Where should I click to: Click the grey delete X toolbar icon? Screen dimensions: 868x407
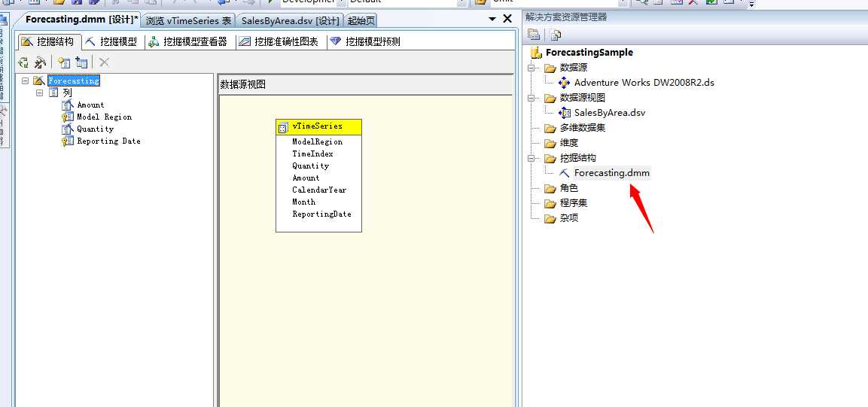coord(104,62)
